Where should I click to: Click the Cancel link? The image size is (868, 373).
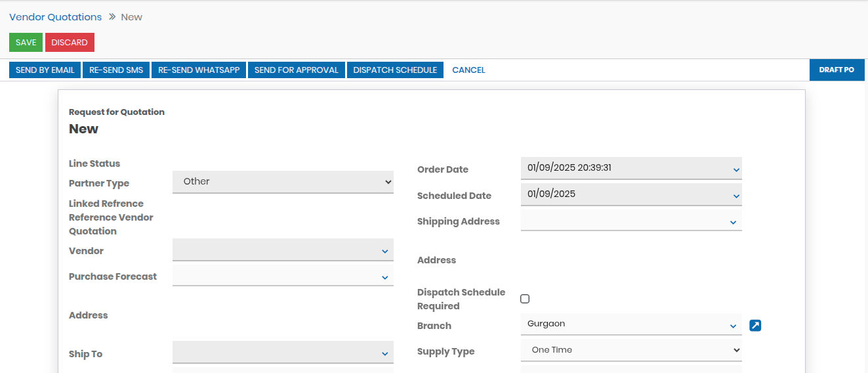point(468,70)
